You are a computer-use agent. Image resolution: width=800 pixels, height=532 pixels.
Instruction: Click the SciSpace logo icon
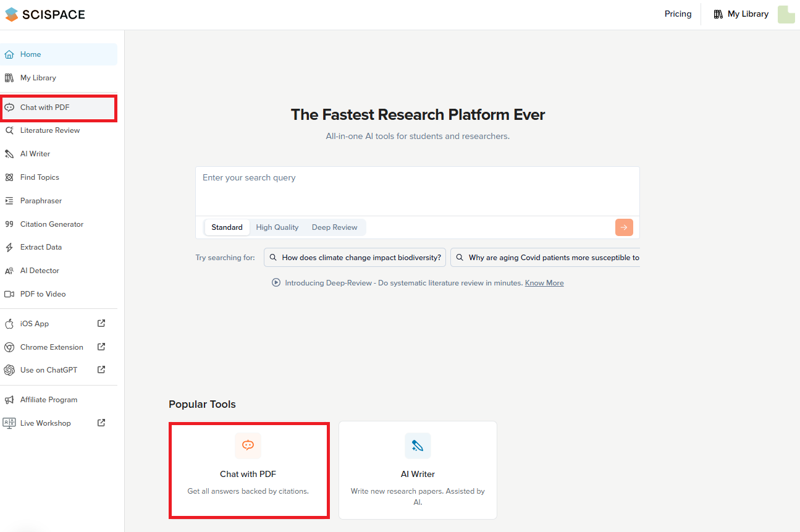pyautogui.click(x=12, y=14)
